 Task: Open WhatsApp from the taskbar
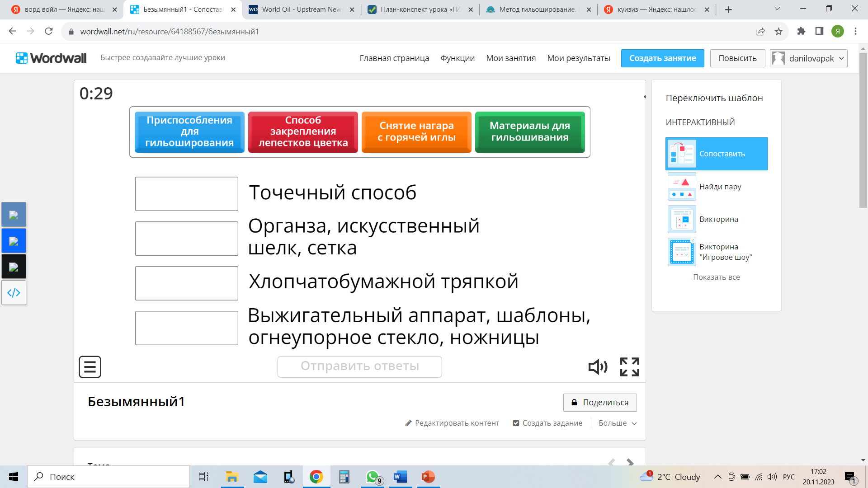[373, 477]
